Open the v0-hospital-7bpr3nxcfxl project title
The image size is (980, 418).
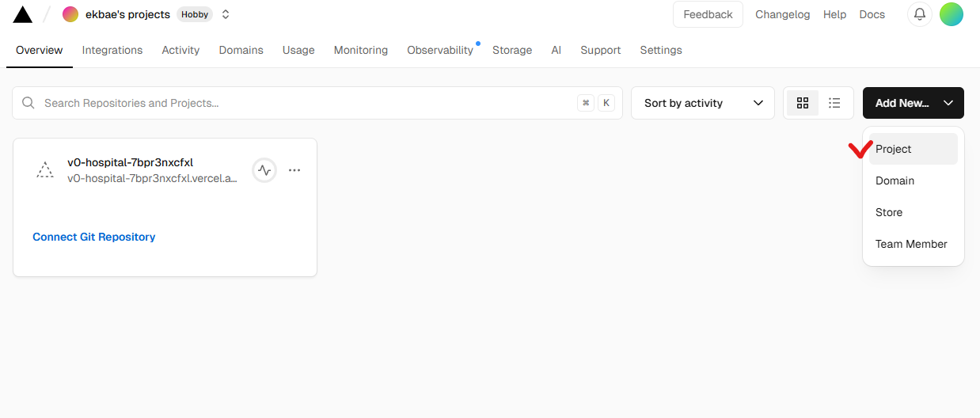(130, 162)
